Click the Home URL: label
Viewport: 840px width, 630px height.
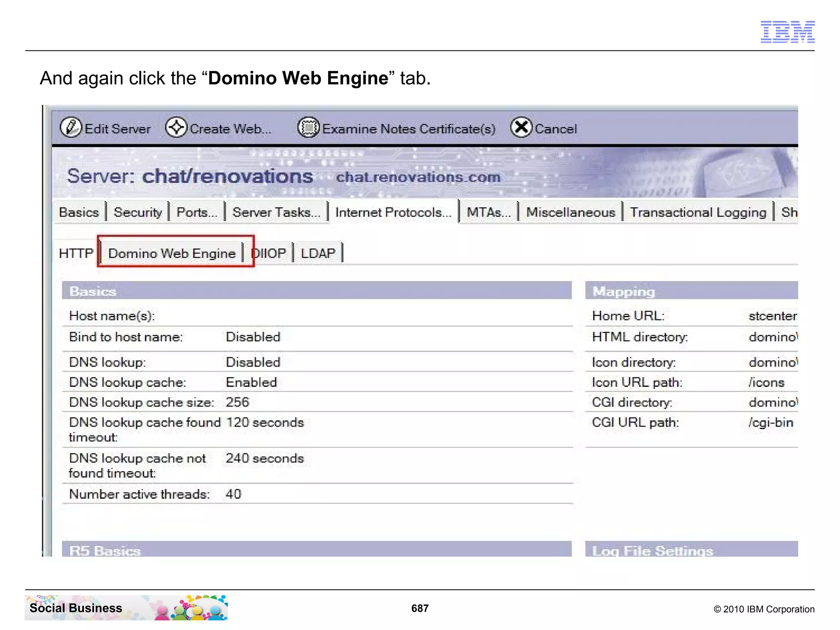[x=628, y=316]
